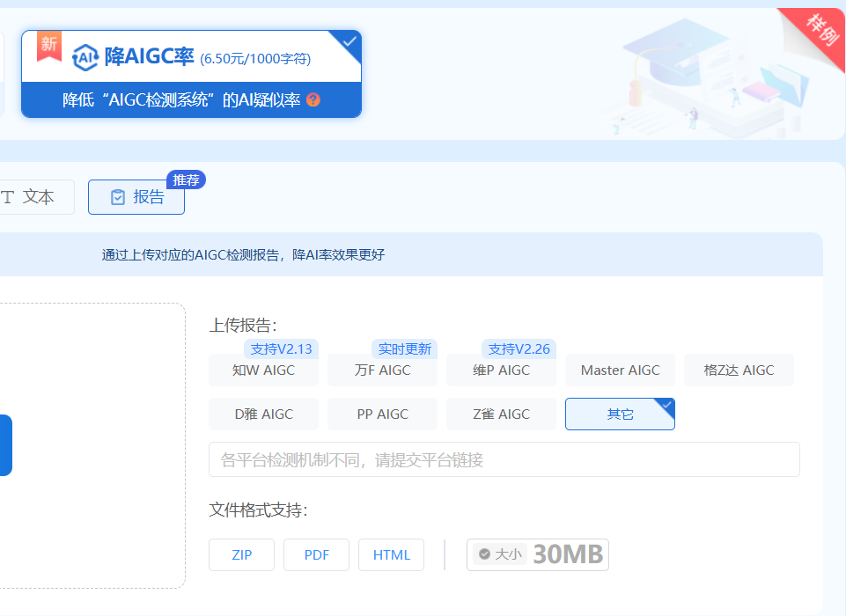
Task: Select 万F AIGC report type
Action: (x=382, y=370)
